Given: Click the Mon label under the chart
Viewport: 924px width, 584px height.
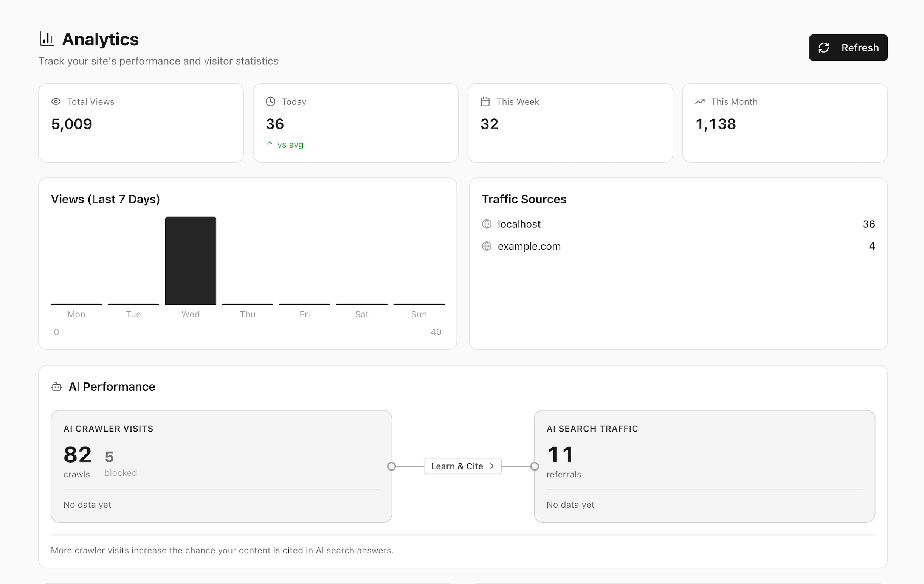Looking at the screenshot, I should click(76, 314).
